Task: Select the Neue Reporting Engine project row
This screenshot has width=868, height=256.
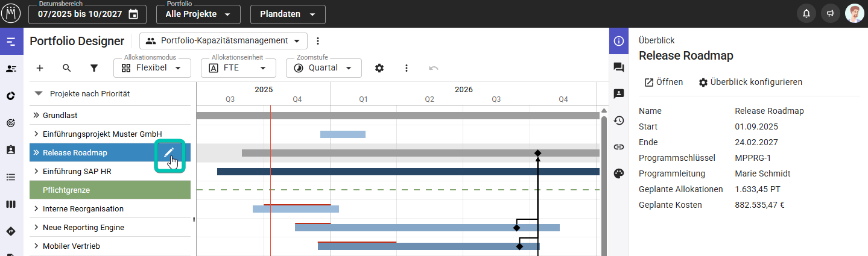Action: tap(83, 228)
